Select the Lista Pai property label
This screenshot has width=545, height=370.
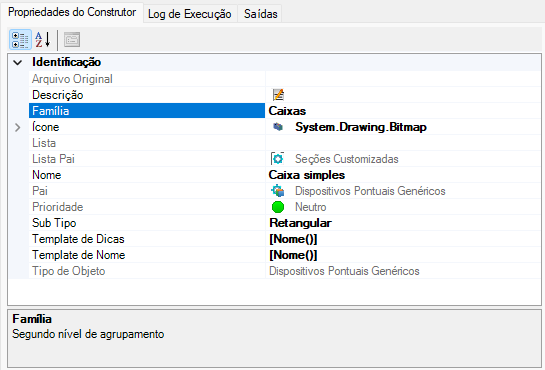click(53, 159)
